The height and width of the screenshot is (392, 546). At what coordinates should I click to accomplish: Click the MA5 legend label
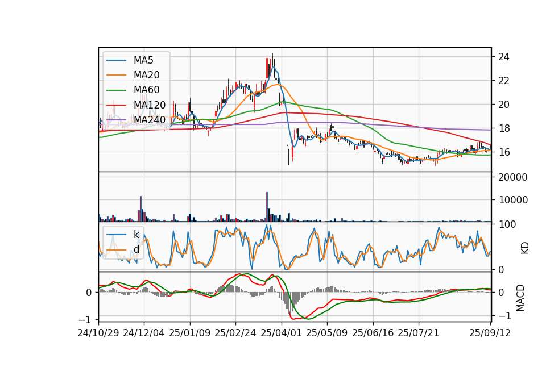point(143,60)
